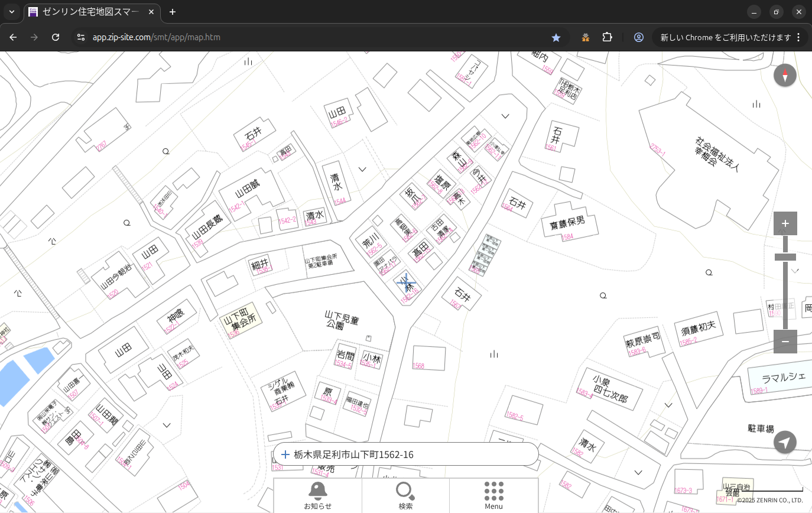Click the incognito-style extension icon
The height and width of the screenshot is (513, 812).
[585, 37]
